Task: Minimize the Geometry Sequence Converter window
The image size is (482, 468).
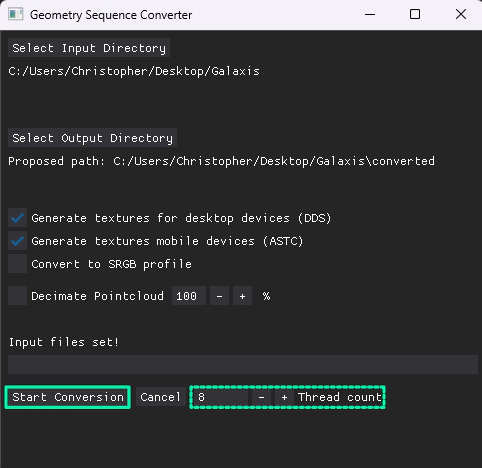Action: [x=370, y=15]
